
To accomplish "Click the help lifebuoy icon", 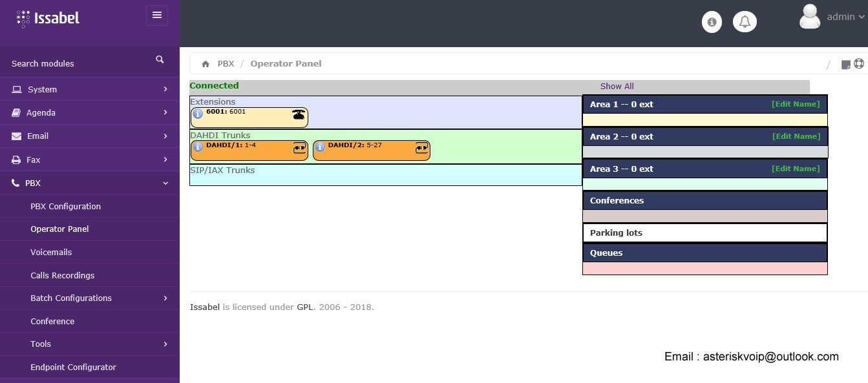I will (x=858, y=63).
